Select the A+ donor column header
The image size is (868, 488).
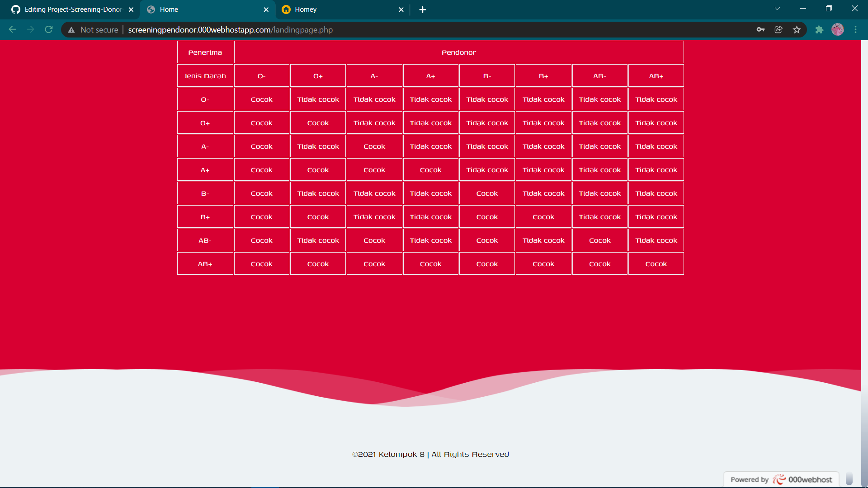coord(431,76)
